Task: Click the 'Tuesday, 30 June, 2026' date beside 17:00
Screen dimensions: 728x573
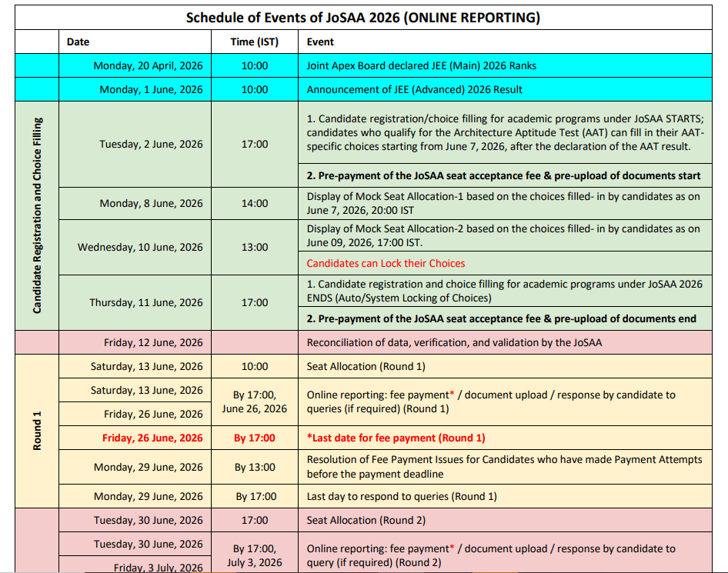Action: click(148, 520)
